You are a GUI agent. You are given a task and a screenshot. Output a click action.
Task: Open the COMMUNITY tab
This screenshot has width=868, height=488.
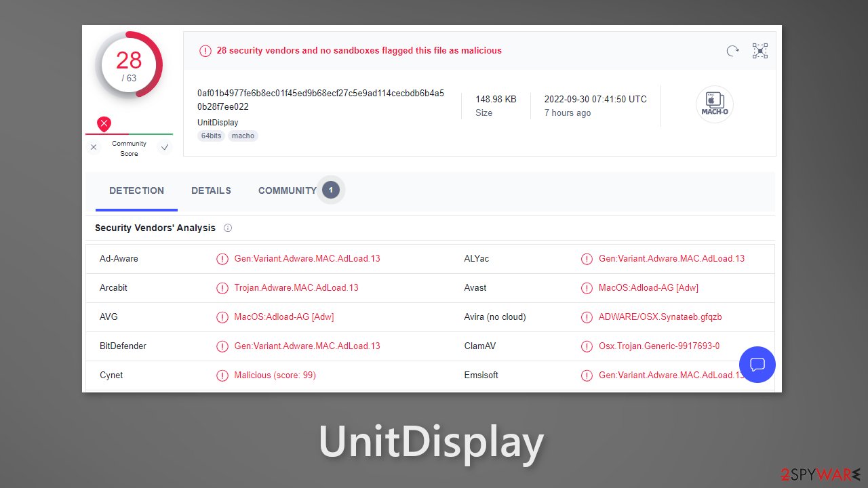287,190
